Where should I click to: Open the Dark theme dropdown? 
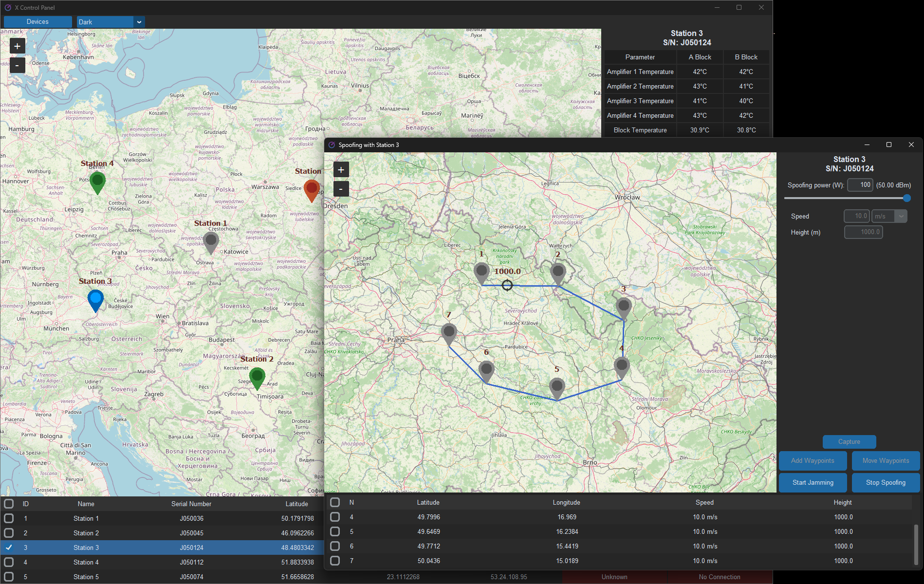[x=111, y=22]
